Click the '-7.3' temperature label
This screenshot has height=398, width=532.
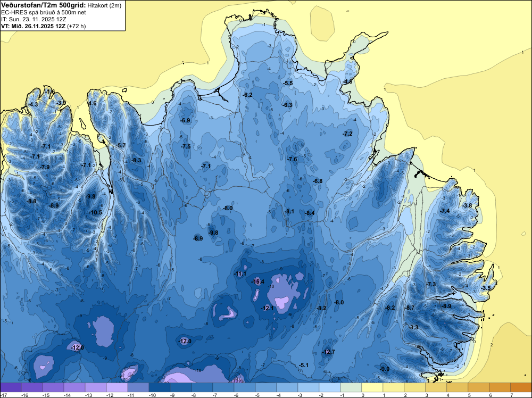pyautogui.click(x=431, y=284)
